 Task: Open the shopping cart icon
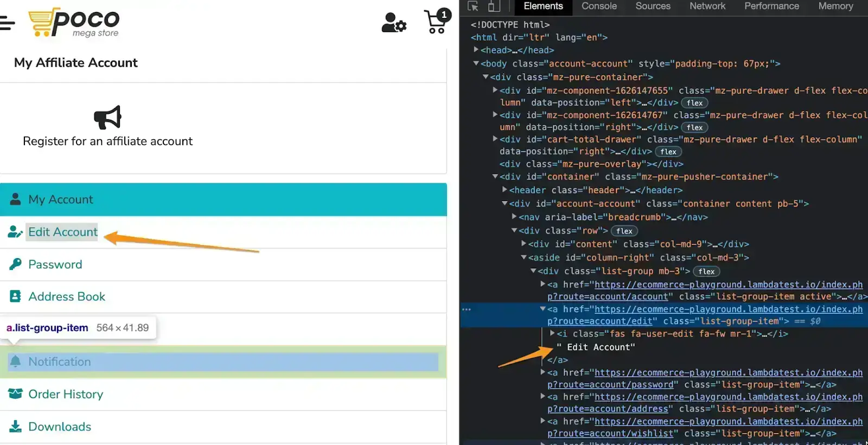tap(437, 22)
